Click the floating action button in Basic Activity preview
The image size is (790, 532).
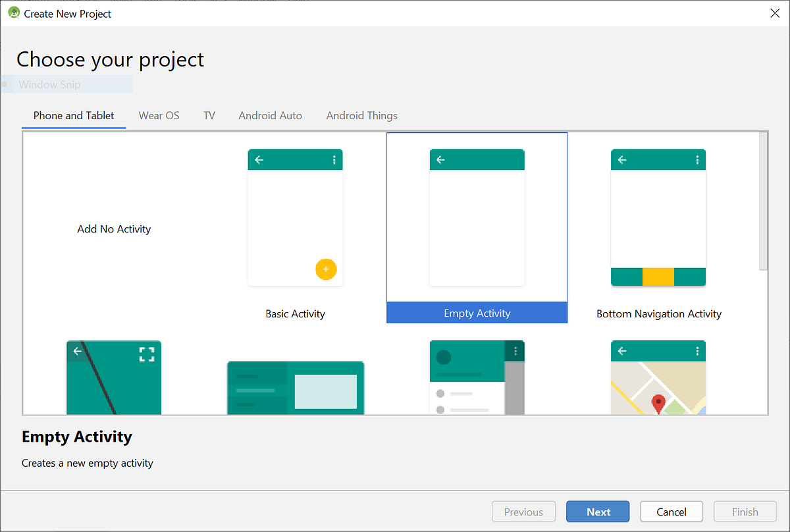click(x=326, y=269)
